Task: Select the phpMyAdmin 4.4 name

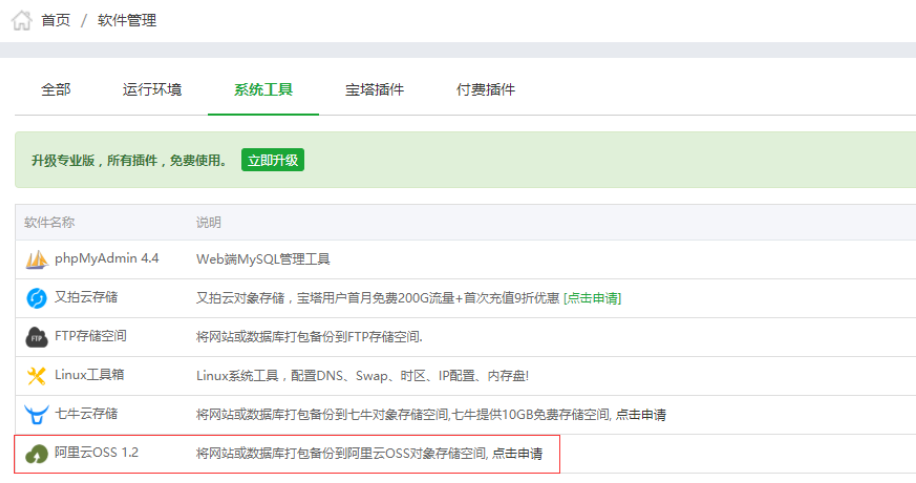Action: coord(106,258)
